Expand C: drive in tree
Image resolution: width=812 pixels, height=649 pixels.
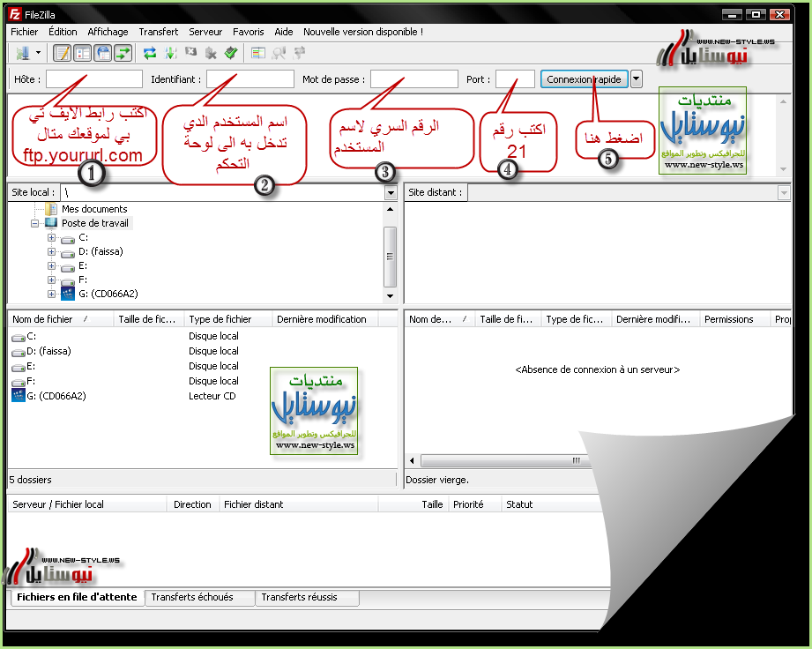(x=51, y=237)
